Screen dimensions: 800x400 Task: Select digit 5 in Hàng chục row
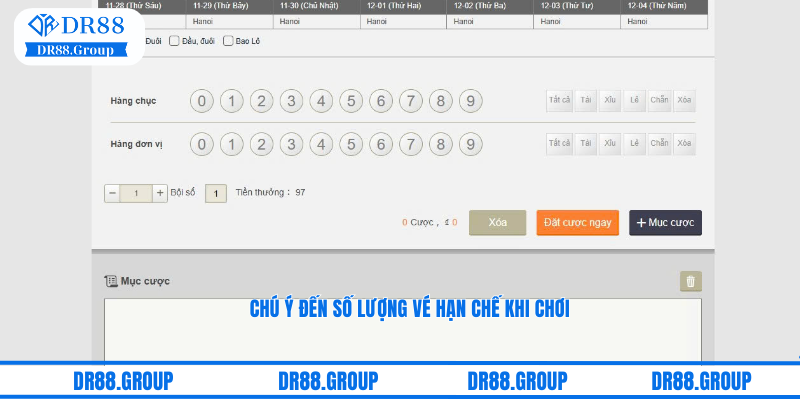tap(351, 101)
